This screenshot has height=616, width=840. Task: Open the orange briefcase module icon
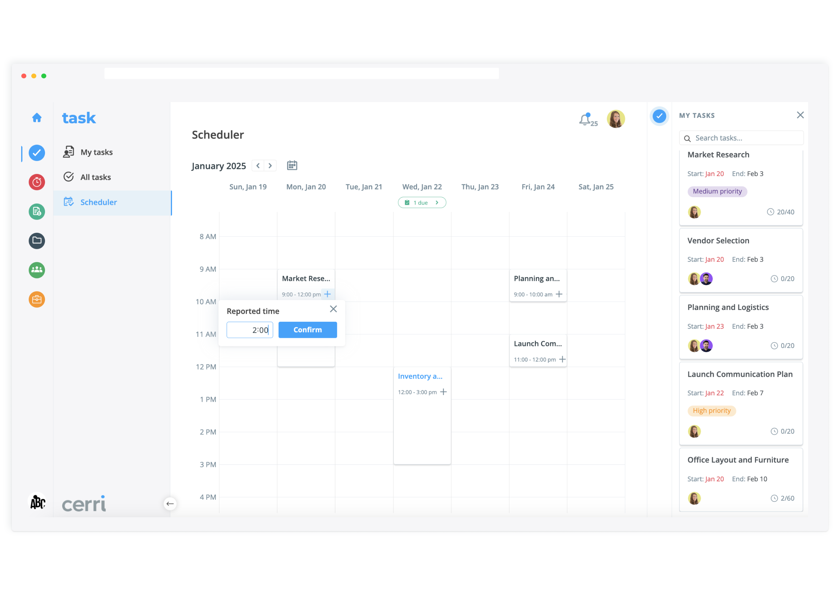click(x=37, y=300)
